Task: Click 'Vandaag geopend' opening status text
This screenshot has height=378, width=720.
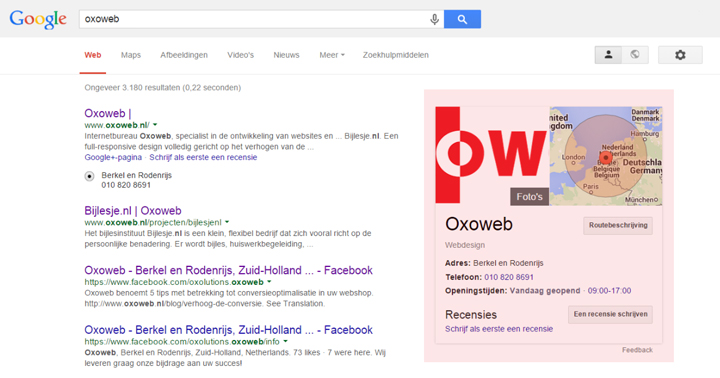Action: (x=545, y=291)
